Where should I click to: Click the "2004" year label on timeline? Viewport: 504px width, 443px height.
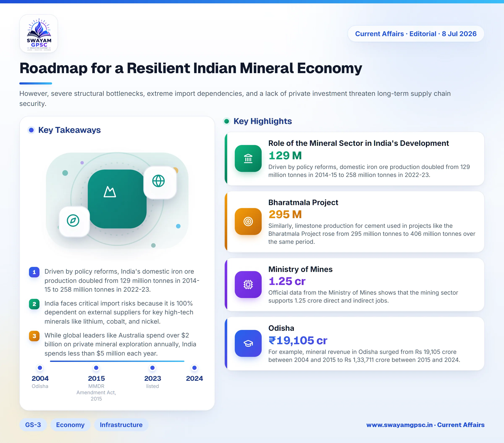[x=40, y=378]
